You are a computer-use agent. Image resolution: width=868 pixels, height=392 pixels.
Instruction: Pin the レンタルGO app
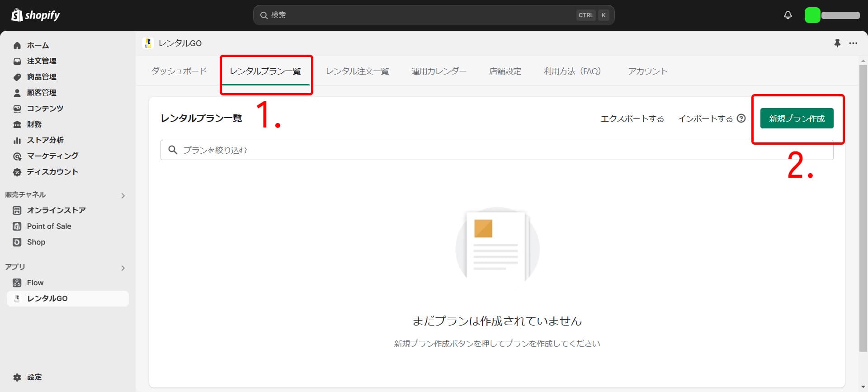tap(837, 43)
